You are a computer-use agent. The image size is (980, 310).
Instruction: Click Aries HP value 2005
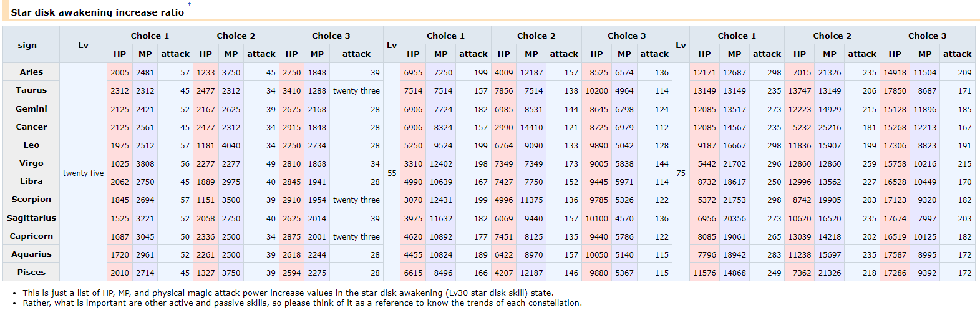tap(120, 73)
